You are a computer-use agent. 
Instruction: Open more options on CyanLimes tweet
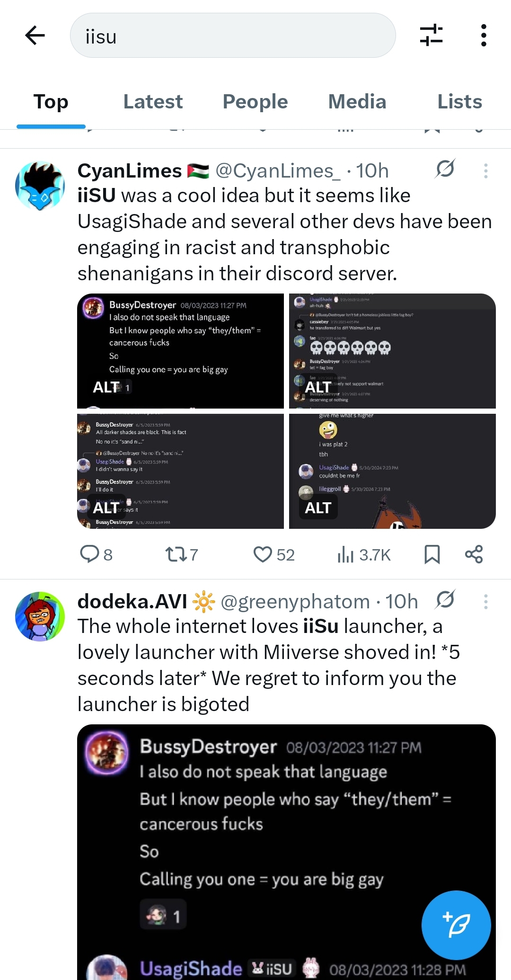485,171
